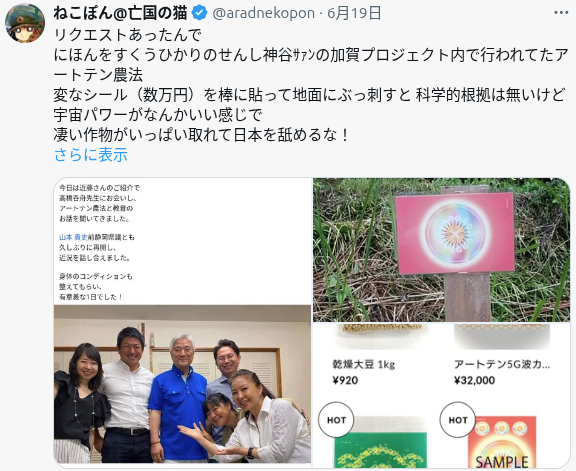
Task: Click the HOT badge on SAMPLE product
Action: click(457, 420)
